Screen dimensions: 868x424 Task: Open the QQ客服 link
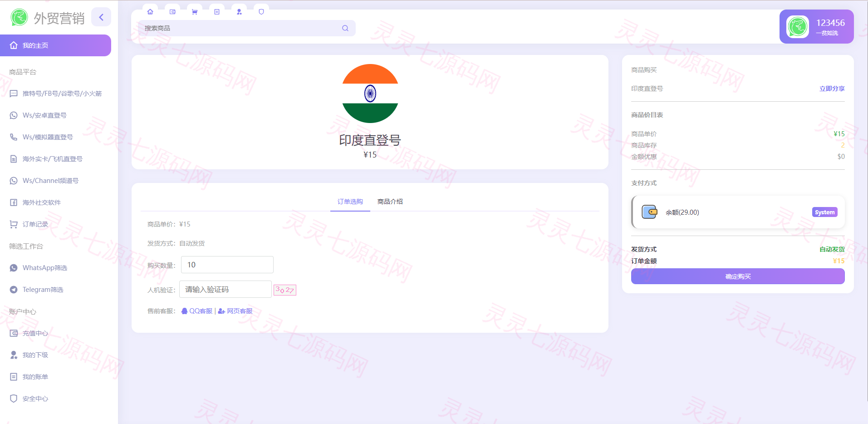tap(197, 311)
